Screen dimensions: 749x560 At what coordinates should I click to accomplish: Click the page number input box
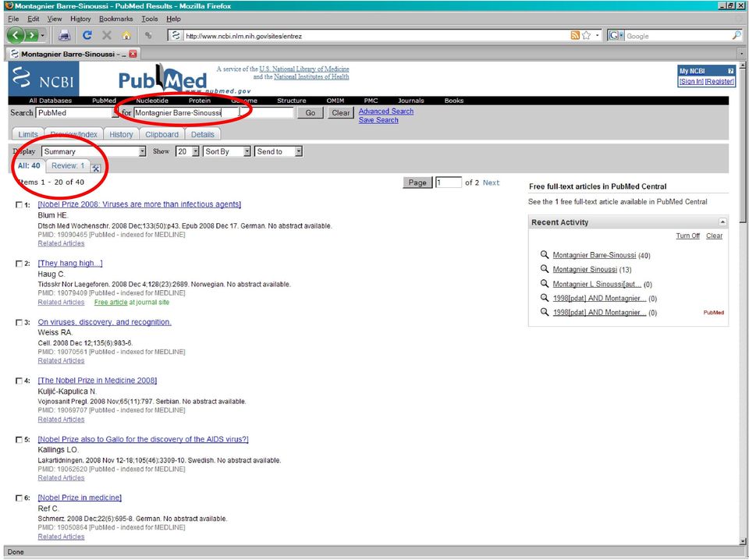click(x=449, y=183)
